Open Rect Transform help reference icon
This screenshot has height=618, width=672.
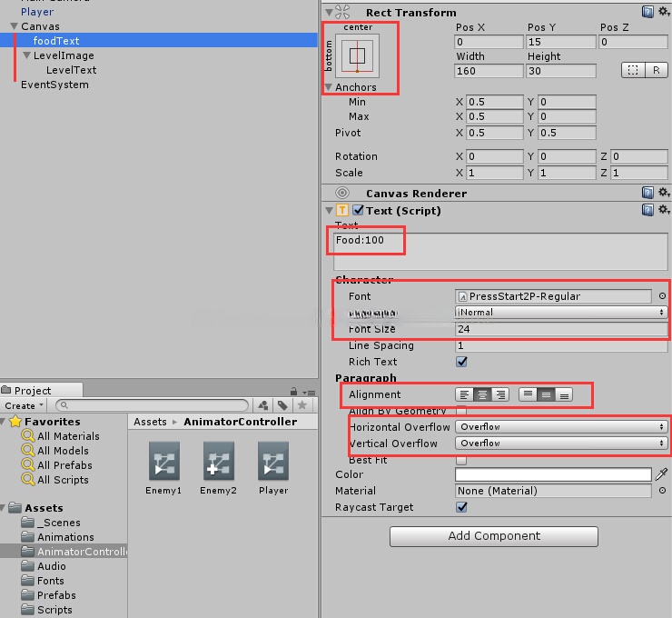pos(647,12)
